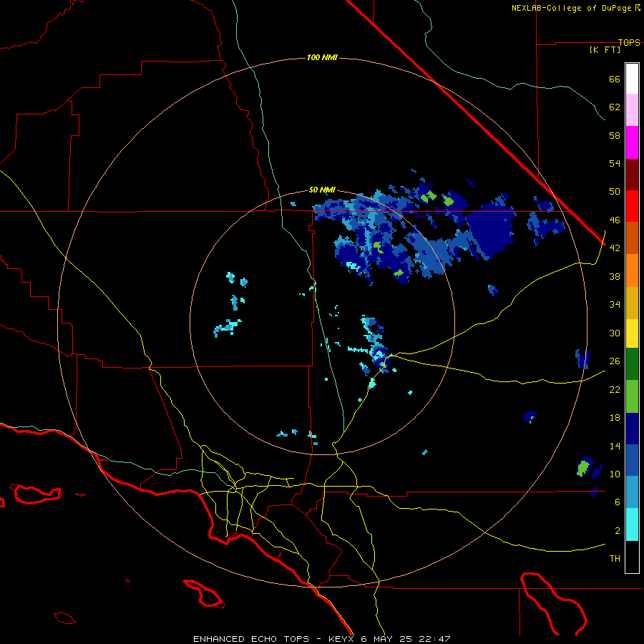The width and height of the screenshot is (644, 644).
Task: Click the gold 34 kft legend swatch
Action: point(632,303)
